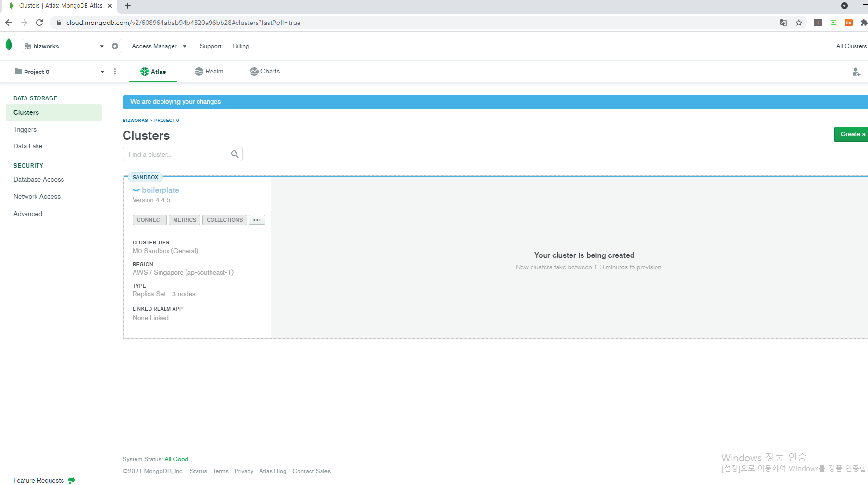Select Clusters in the sidebar
This screenshot has width=868, height=485.
[54, 112]
